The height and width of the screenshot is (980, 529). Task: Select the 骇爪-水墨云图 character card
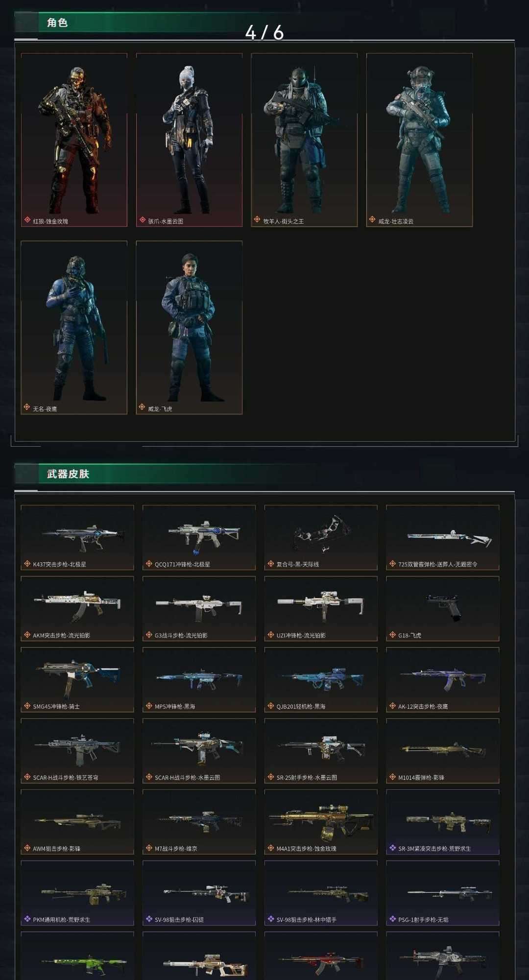coord(189,140)
